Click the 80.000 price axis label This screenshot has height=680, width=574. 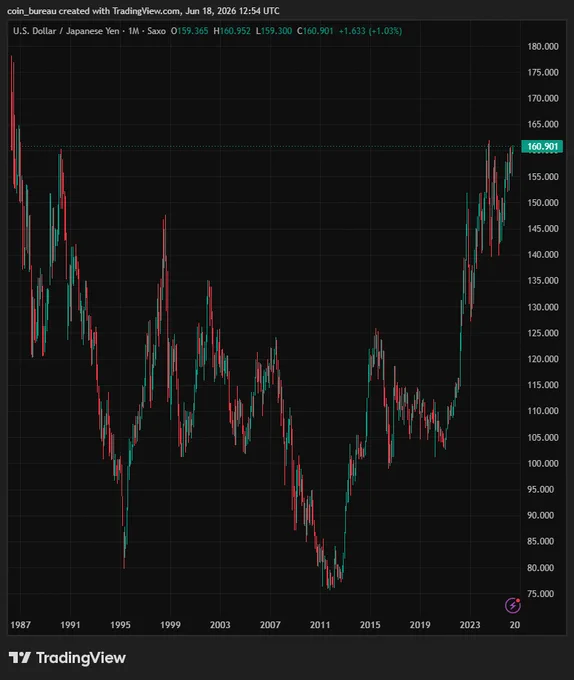click(541, 568)
